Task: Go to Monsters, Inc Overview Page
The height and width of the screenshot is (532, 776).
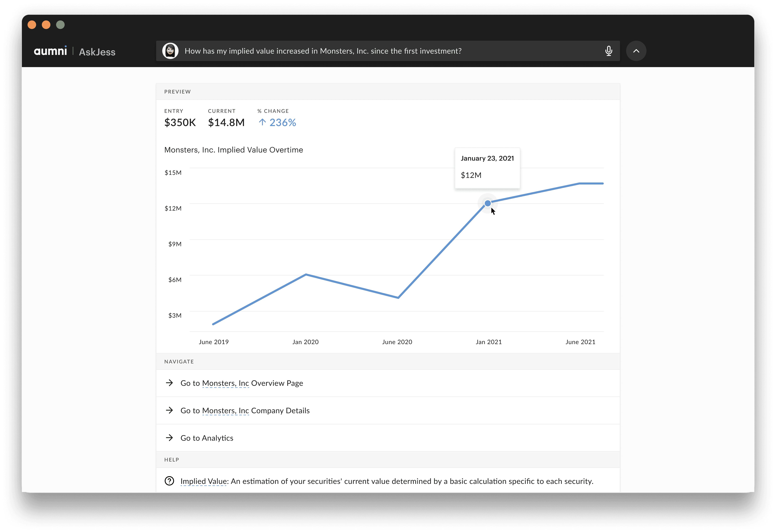Action: coord(241,383)
